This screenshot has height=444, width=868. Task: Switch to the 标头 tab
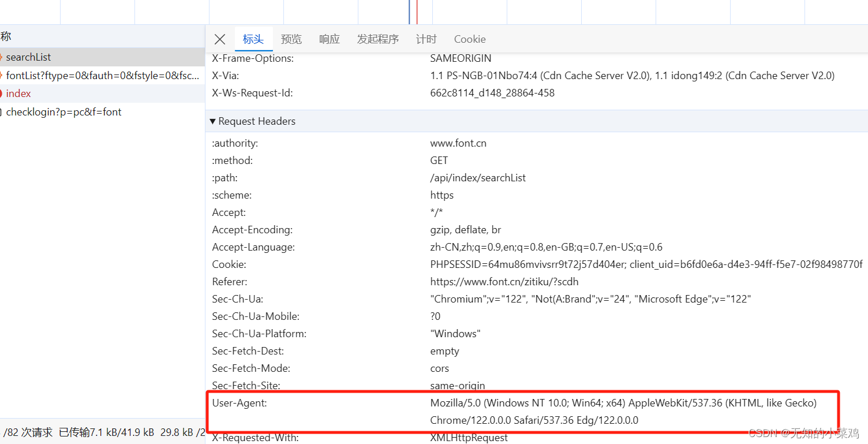pyautogui.click(x=253, y=39)
